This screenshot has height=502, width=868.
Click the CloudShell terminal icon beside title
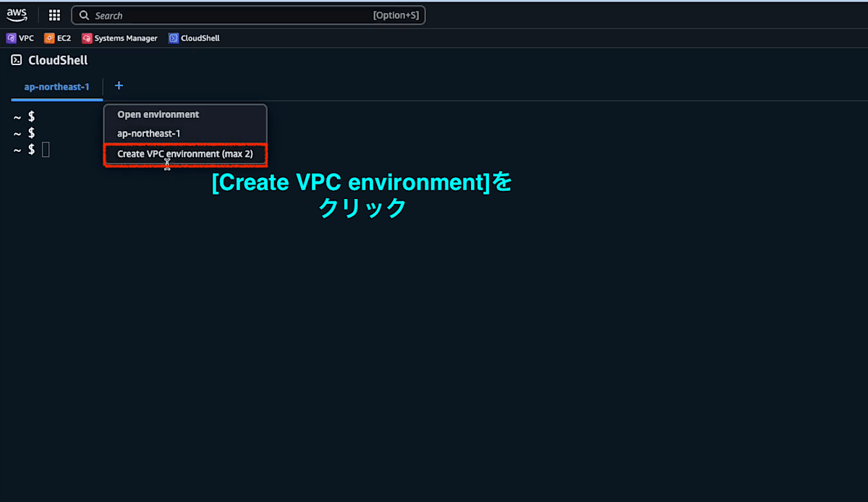coord(17,61)
